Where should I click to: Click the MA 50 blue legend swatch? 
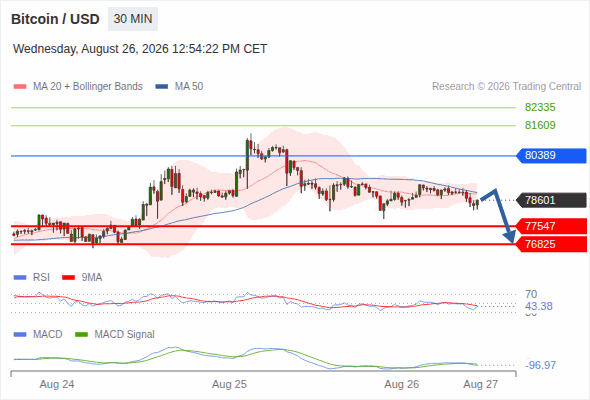tap(162, 87)
